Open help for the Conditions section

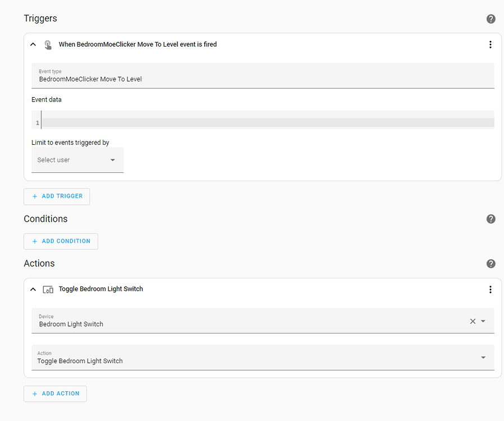491,219
